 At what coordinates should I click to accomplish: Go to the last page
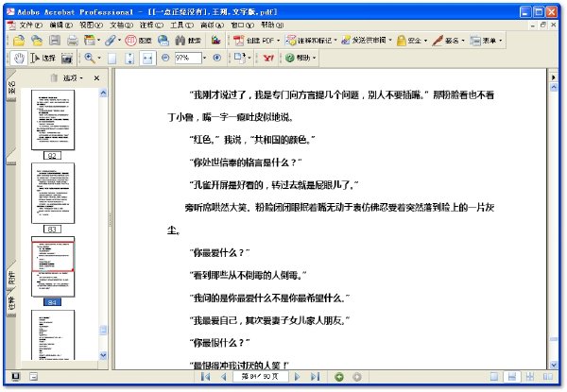[316, 377]
